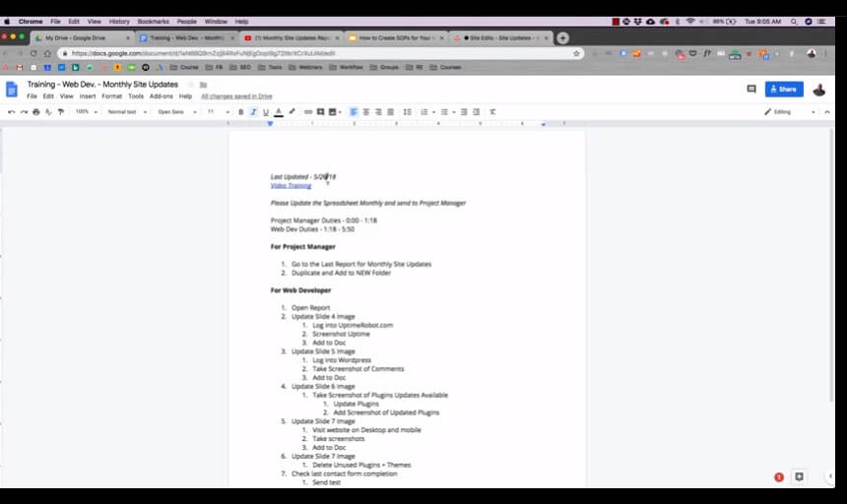This screenshot has width=847, height=504.
Task: Open the Courses bookmarks folder
Action: [445, 68]
